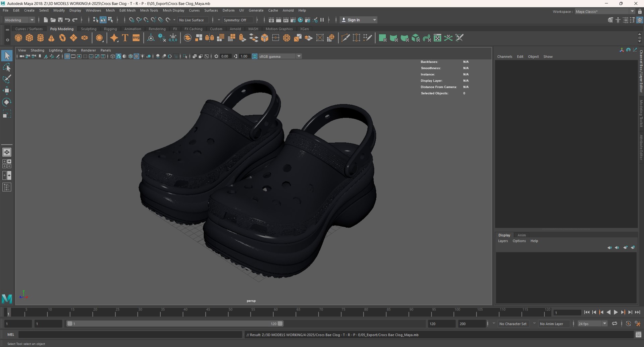Image resolution: width=644 pixels, height=347 pixels.
Task: Create a polygon cylinder from shelf
Action: 41,38
